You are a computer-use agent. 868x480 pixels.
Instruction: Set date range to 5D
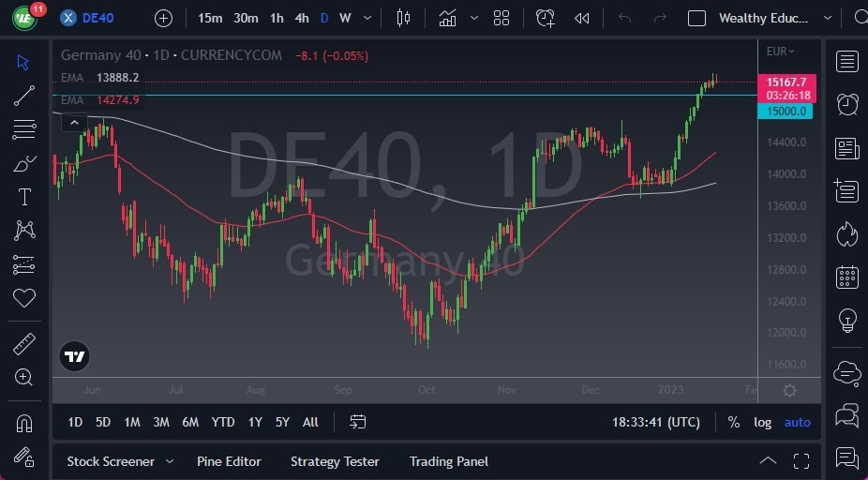pos(103,423)
